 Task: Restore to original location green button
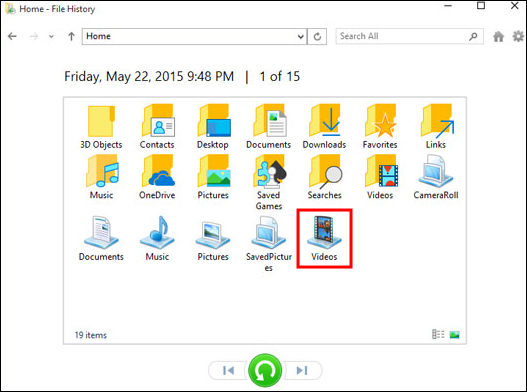pos(265,370)
